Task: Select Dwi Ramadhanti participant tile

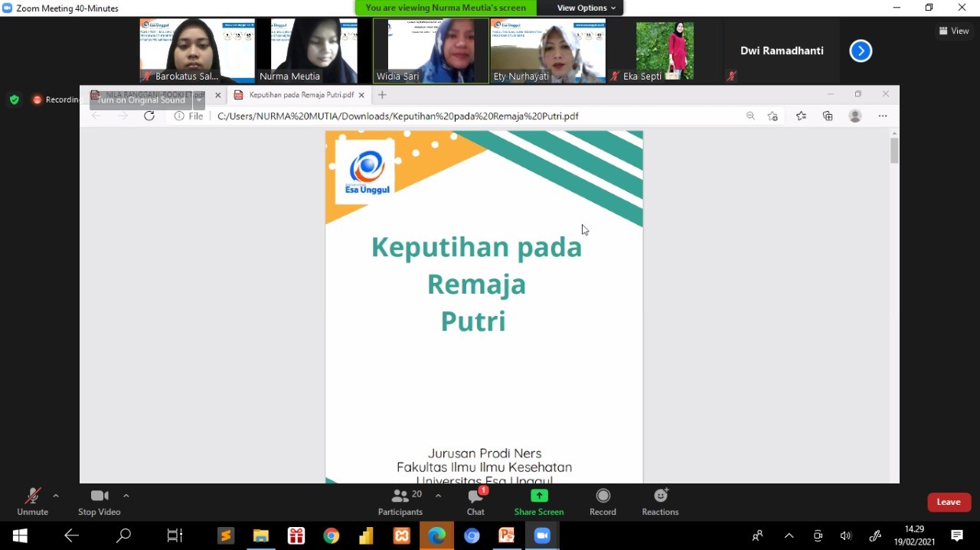Action: click(782, 50)
